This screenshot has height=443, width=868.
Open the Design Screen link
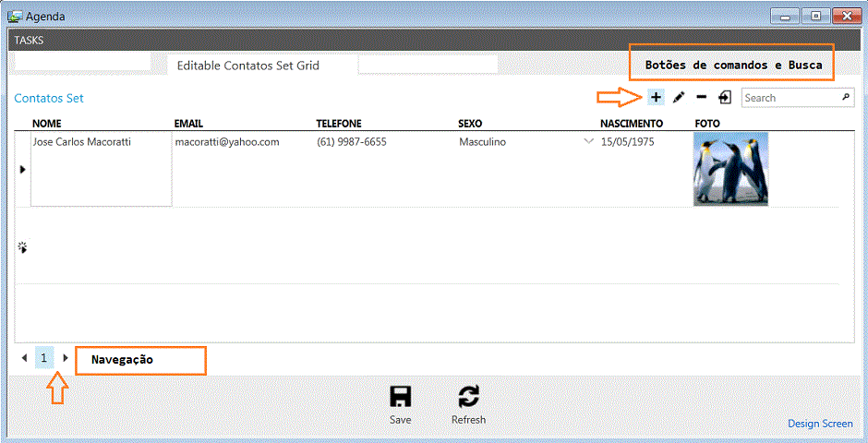(x=820, y=424)
